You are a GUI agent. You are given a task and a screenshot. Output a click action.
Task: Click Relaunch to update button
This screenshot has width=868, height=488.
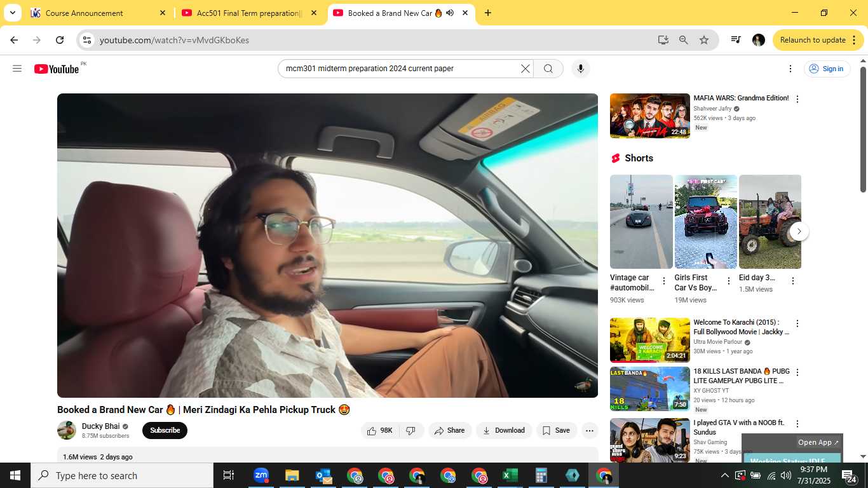[813, 40]
